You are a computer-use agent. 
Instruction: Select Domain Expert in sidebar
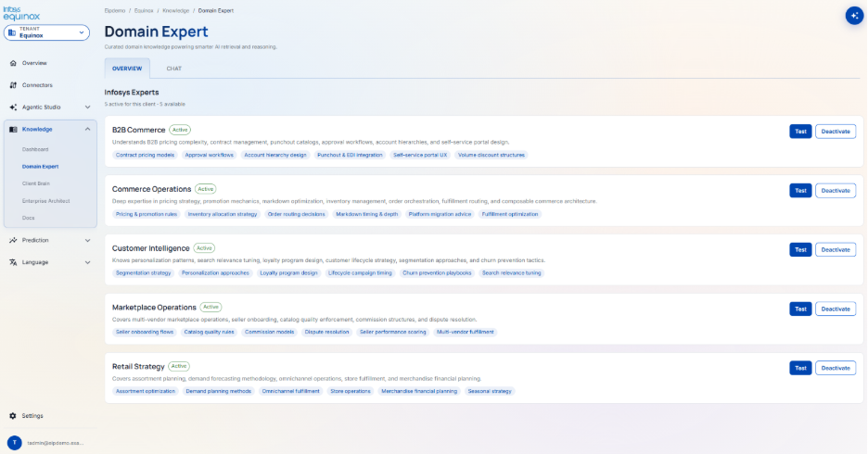click(41, 167)
